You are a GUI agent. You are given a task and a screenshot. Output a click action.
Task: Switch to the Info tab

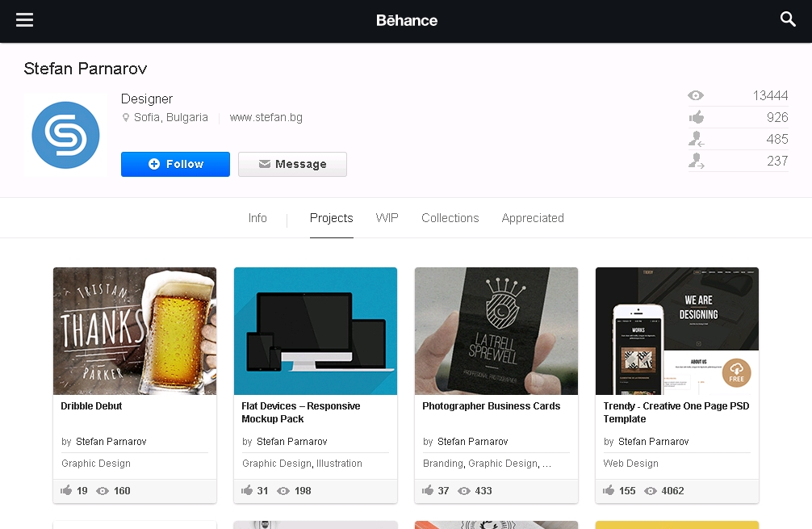point(257,218)
